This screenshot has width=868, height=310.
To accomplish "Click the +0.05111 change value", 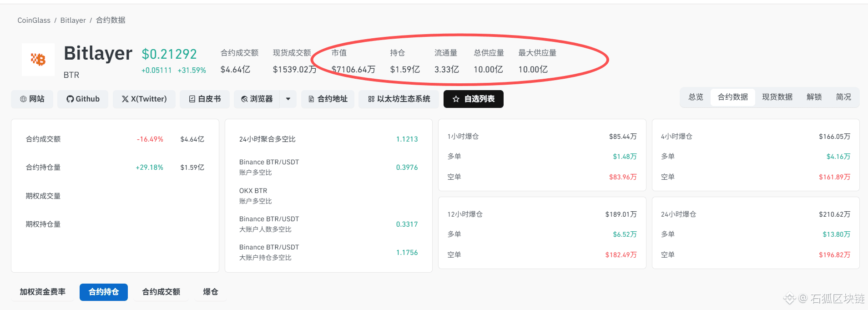I will (x=156, y=71).
